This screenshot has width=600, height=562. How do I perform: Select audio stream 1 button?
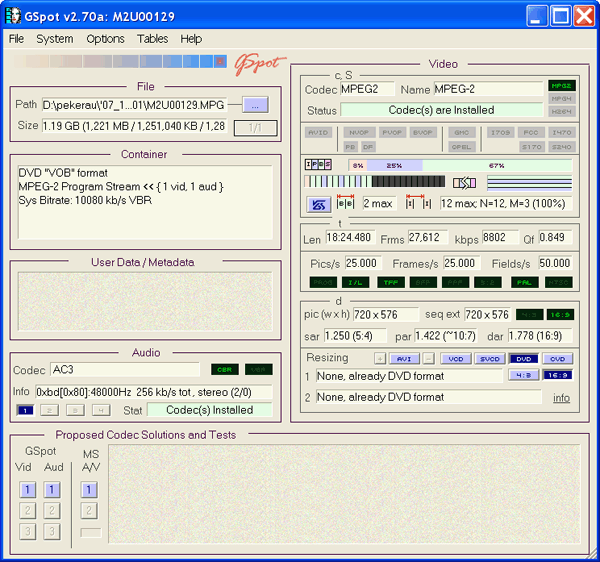click(x=26, y=410)
